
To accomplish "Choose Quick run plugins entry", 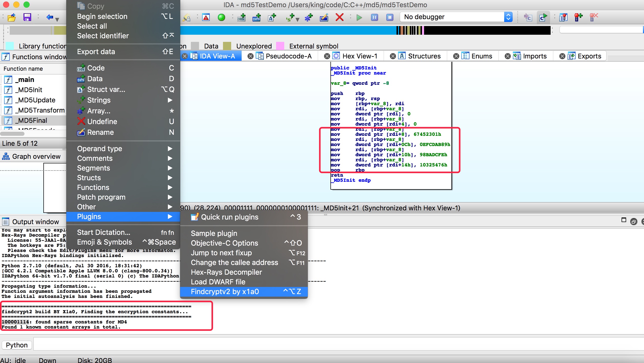I will coord(244,217).
